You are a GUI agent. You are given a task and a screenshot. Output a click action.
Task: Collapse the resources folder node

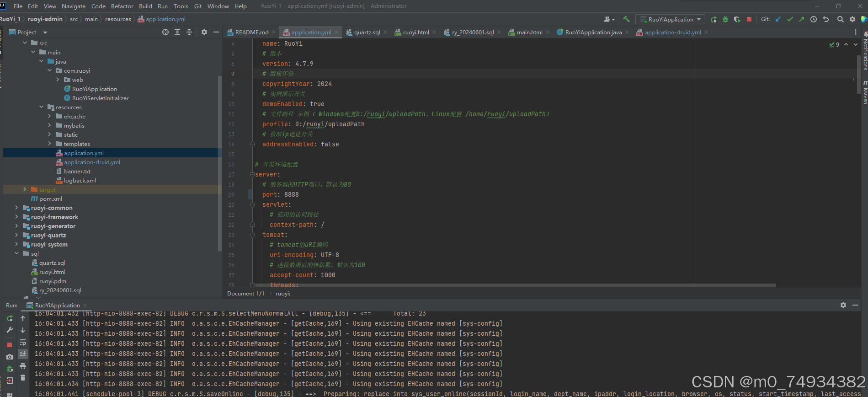[x=41, y=107]
